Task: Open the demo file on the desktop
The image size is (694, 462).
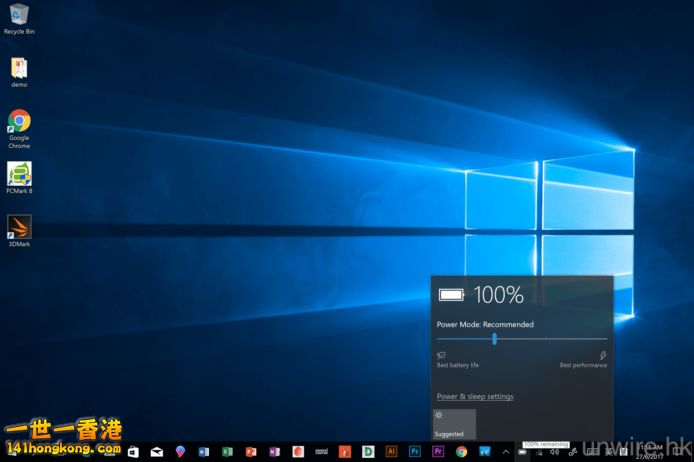Action: coord(19,72)
